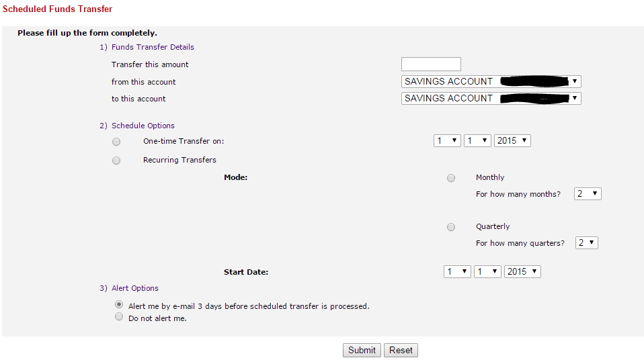
Task: Open Start Date first date dropdown
Action: point(457,272)
